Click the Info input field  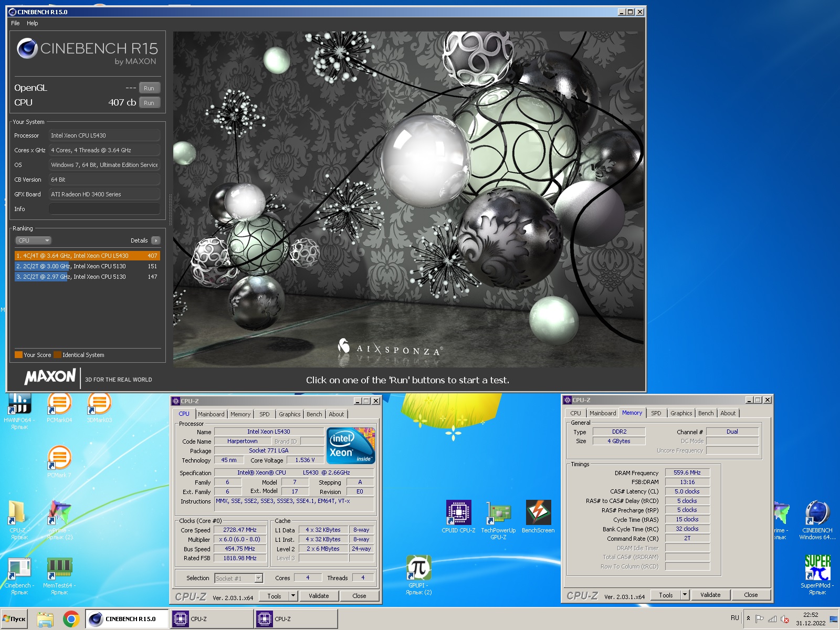[104, 209]
